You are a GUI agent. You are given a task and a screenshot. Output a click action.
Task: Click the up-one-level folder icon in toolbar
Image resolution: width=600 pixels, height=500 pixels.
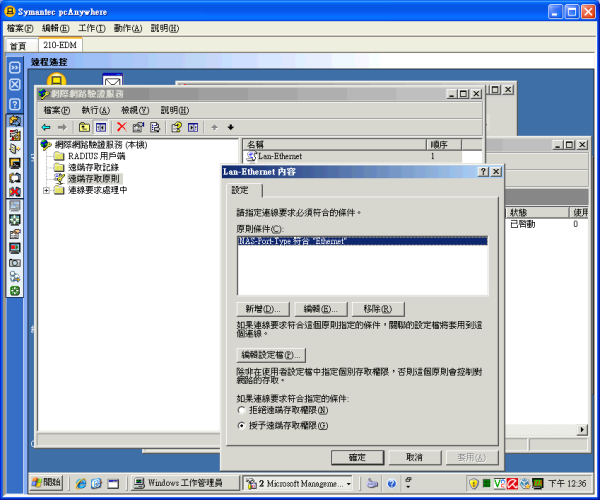[85, 127]
